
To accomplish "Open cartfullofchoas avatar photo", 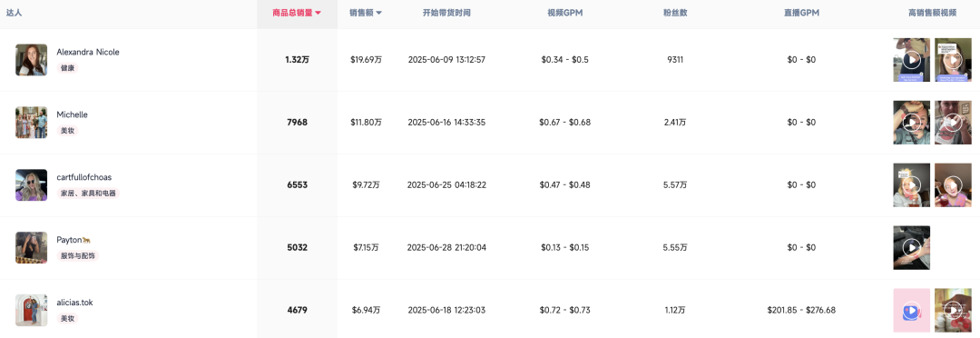I will pyautogui.click(x=31, y=184).
